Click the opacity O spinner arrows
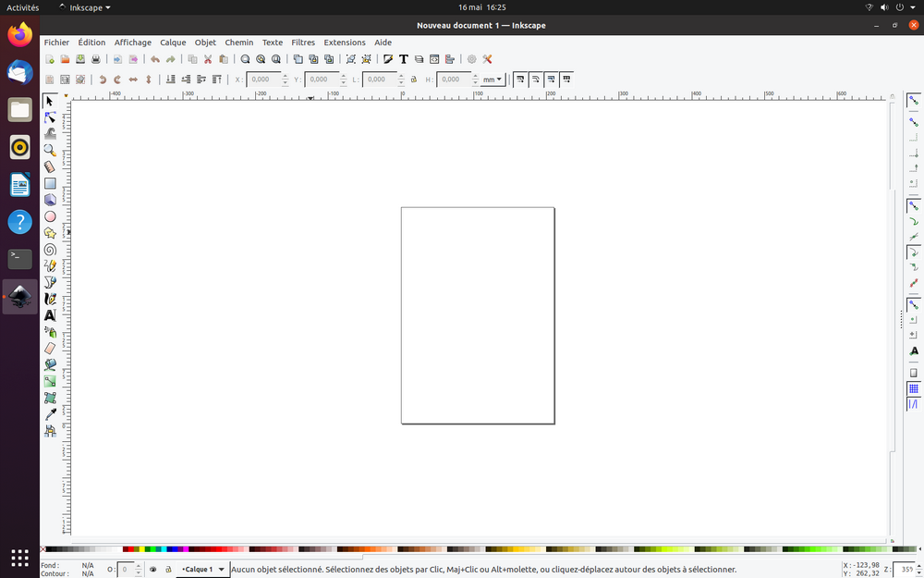This screenshot has width=924, height=578. click(140, 570)
